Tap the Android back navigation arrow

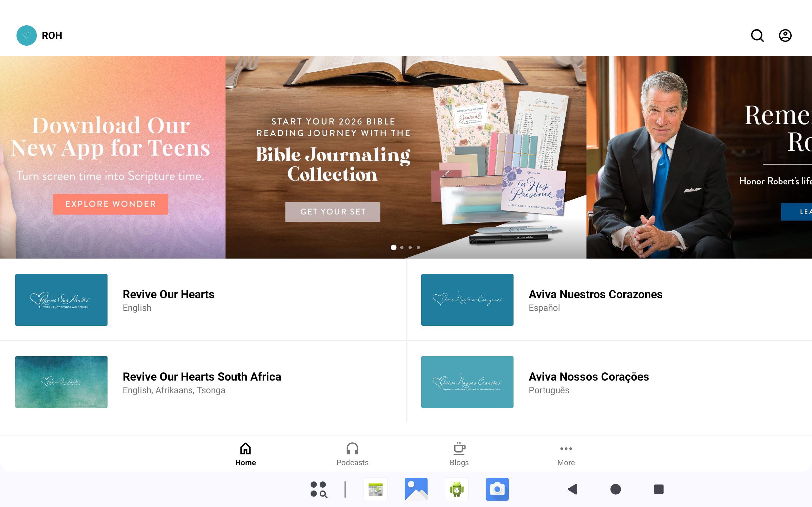click(x=573, y=489)
